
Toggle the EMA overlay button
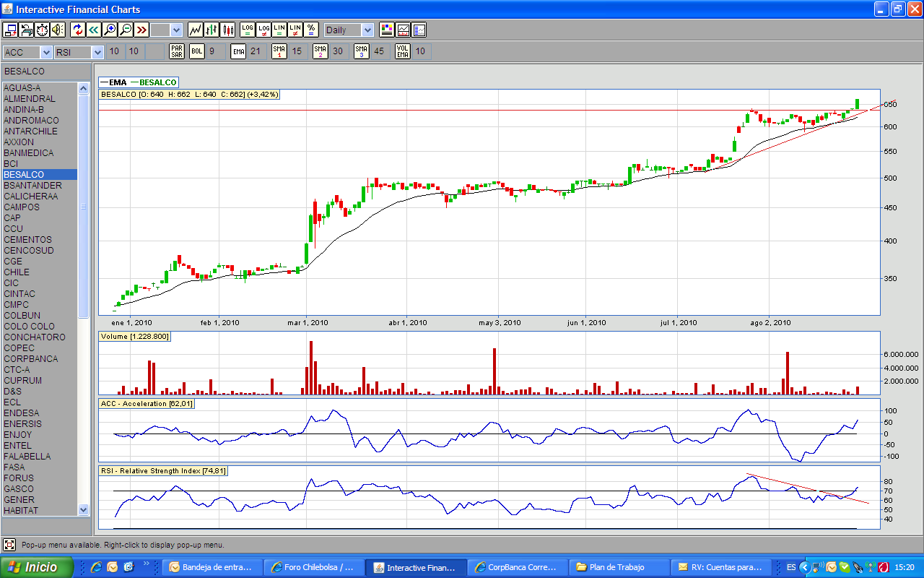point(238,51)
